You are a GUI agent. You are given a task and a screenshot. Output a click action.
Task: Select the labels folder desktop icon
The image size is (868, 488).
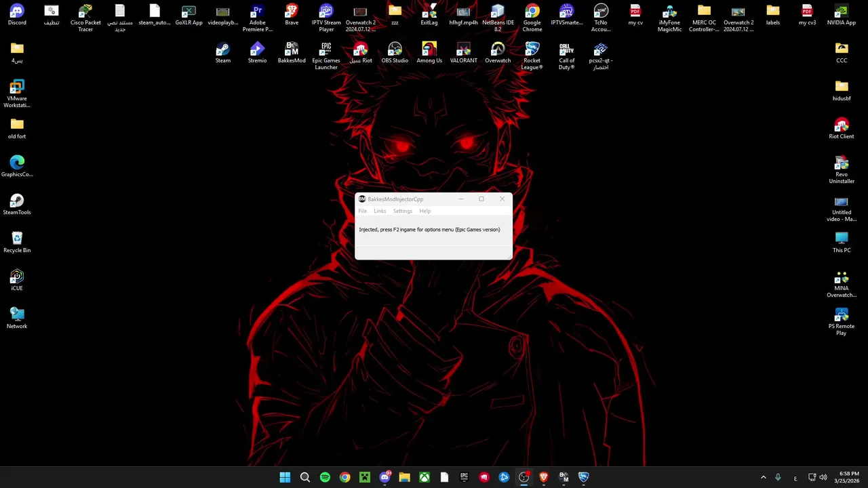(x=773, y=15)
